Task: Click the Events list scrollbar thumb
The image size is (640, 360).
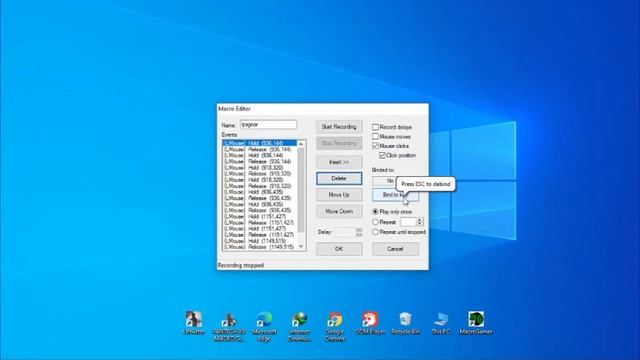Action: coord(301,190)
